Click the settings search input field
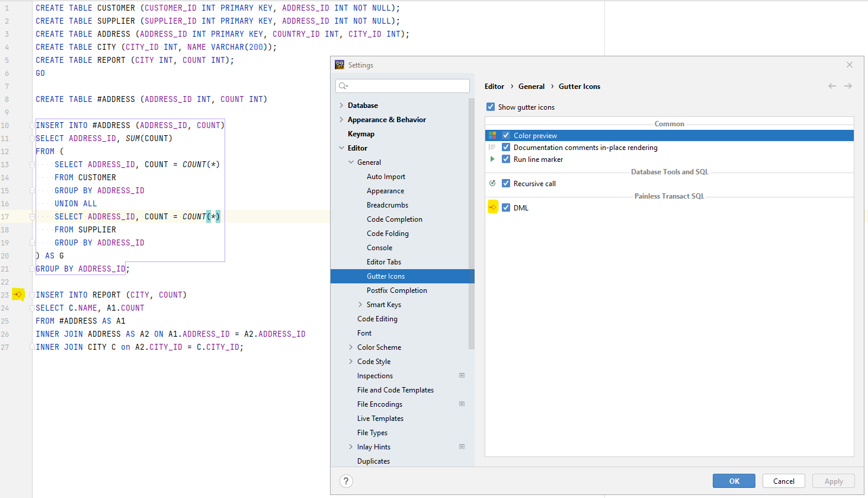This screenshot has height=498, width=868. (x=403, y=86)
